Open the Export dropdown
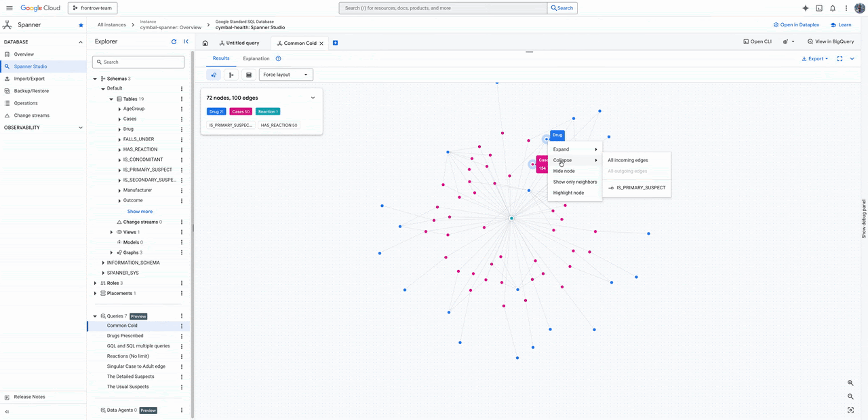This screenshot has height=420, width=868. coord(815,58)
